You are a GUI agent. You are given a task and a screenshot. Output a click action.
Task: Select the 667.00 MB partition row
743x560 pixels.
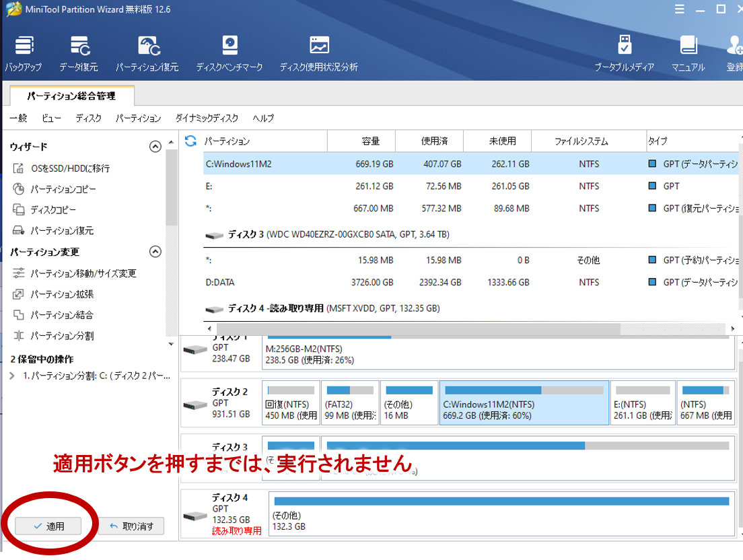[470, 209]
